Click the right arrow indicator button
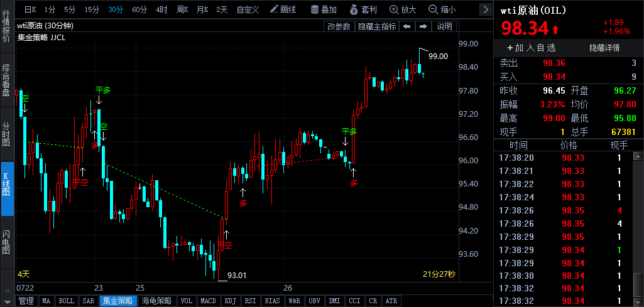This screenshot has width=644, height=307. pos(423,26)
